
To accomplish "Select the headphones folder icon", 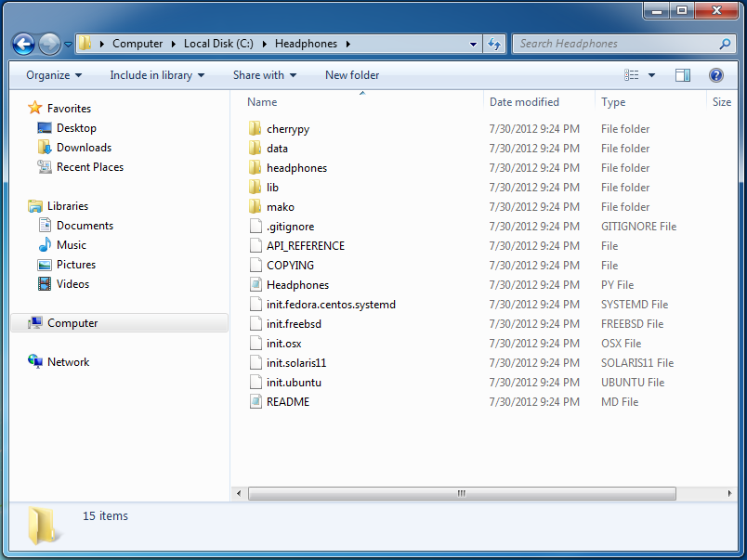I will point(256,167).
